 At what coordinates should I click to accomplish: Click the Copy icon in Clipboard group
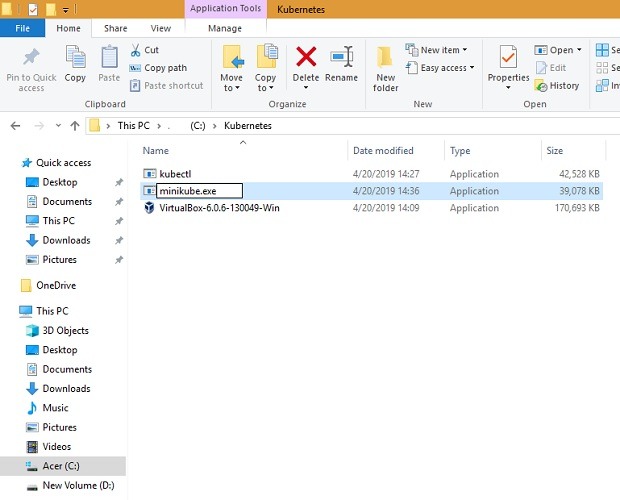coord(75,58)
